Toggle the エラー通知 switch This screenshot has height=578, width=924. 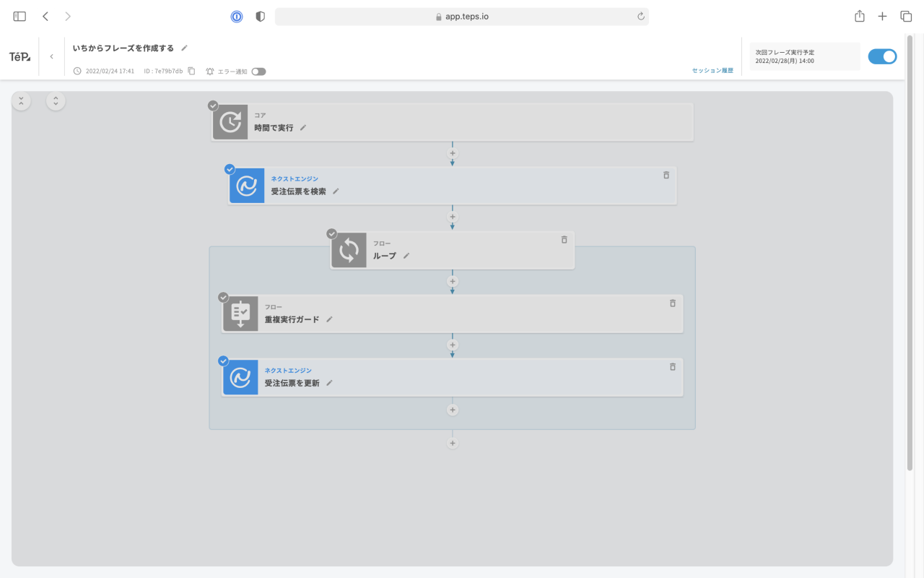pos(258,72)
